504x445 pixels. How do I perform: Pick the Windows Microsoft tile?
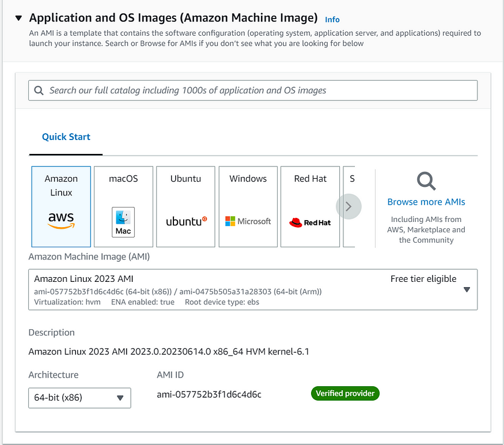pyautogui.click(x=248, y=206)
